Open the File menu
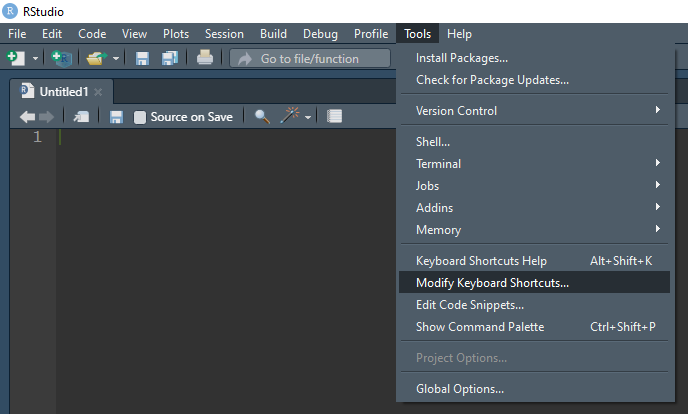688x414 pixels. click(17, 34)
